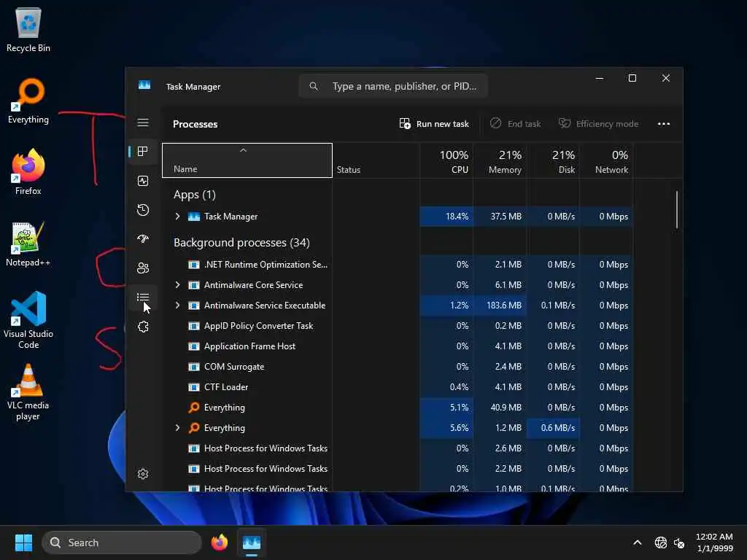Open Task Manager settings gear
Image resolution: width=747 pixels, height=560 pixels.
coord(143,474)
